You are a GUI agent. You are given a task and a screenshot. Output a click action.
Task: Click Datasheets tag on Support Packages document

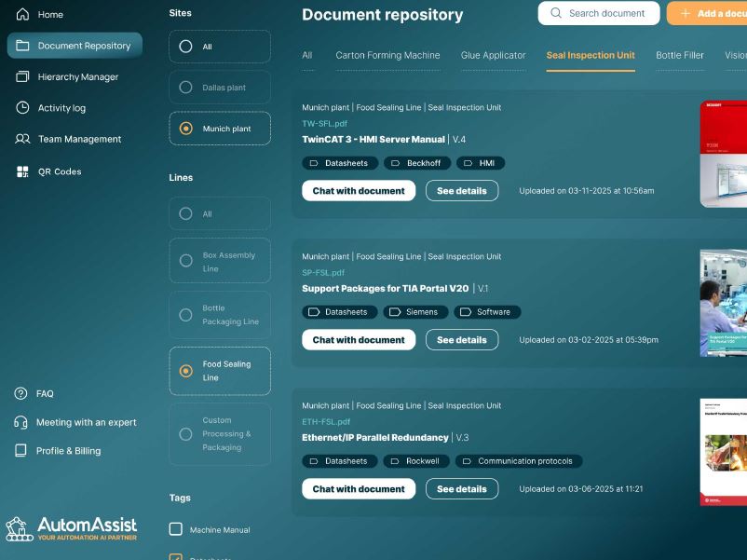tap(340, 312)
